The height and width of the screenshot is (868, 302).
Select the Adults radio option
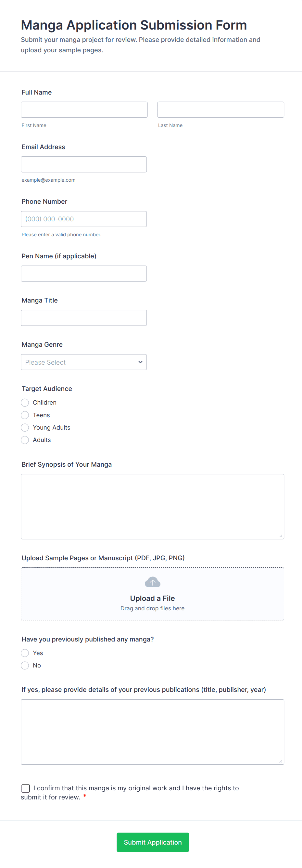click(x=25, y=440)
